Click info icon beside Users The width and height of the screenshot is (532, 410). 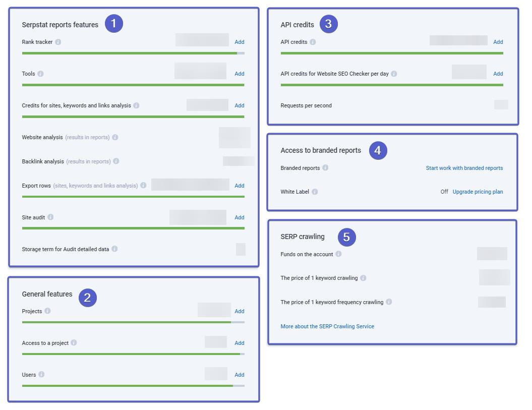41,374
